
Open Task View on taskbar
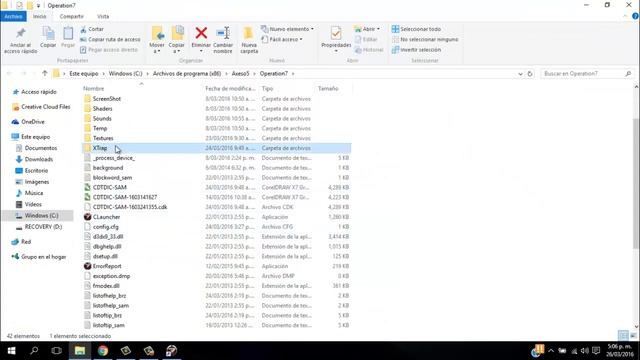point(57,351)
